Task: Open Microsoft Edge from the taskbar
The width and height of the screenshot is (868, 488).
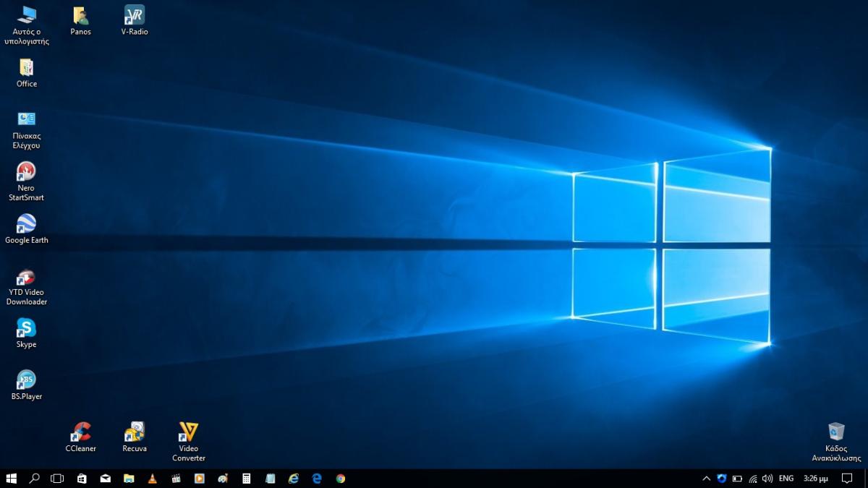Action: (317, 479)
